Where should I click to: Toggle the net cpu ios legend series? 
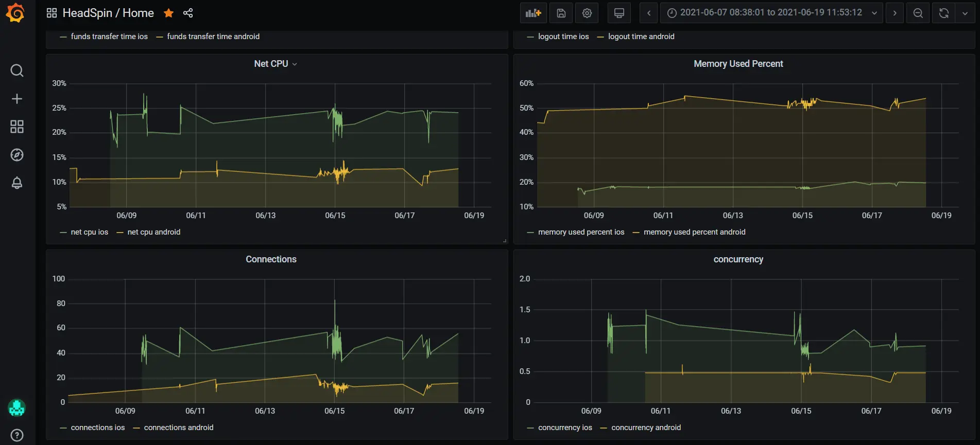[x=89, y=232]
